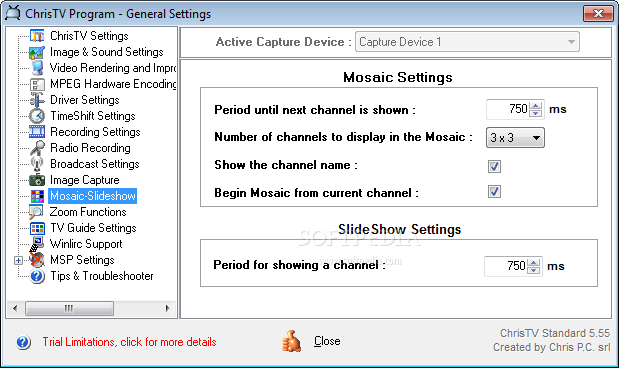
Task: Decrease Mosaic period with down spinner arrow
Action: (x=536, y=113)
